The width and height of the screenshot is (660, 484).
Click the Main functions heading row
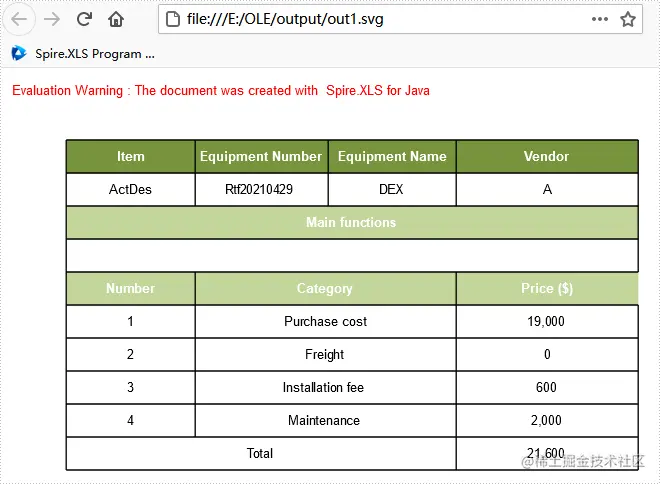(x=352, y=222)
